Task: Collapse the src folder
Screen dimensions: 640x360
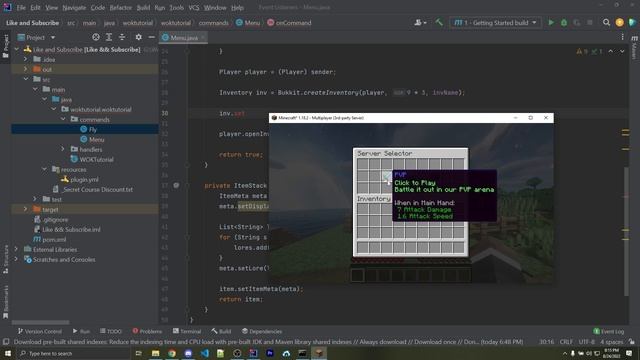Action: coord(26,79)
